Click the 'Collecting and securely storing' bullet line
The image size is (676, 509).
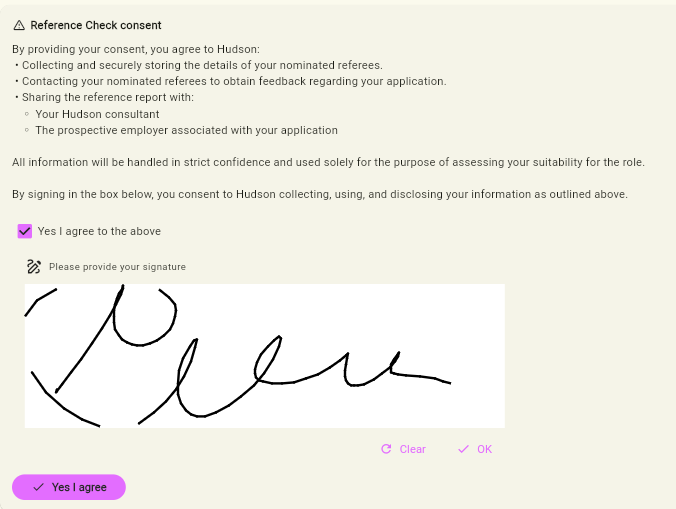202,65
